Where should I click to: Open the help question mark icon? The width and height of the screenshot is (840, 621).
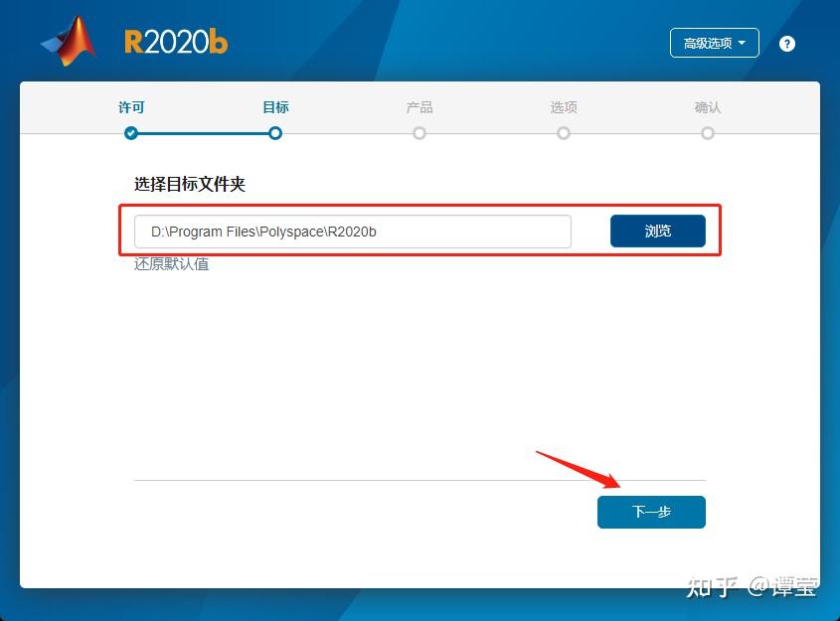tap(786, 43)
